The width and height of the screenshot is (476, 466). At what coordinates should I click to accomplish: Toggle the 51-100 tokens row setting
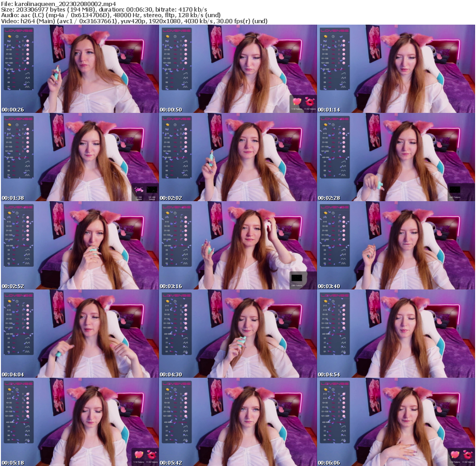[22, 59]
